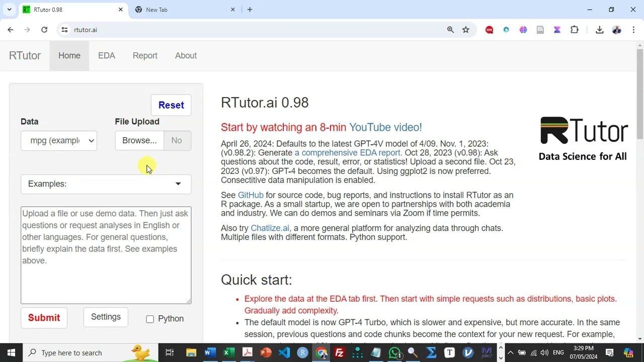The height and width of the screenshot is (362, 644).
Task: Open the purple hourglass extension
Action: pyautogui.click(x=557, y=30)
